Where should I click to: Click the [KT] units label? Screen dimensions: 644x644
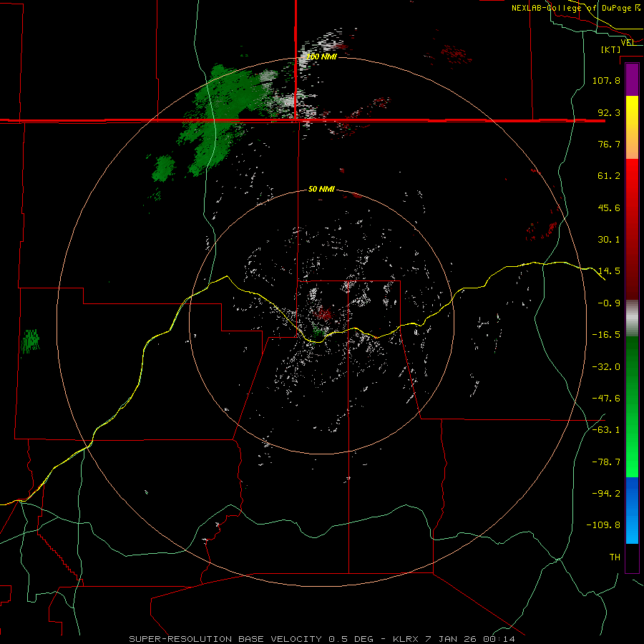611,49
